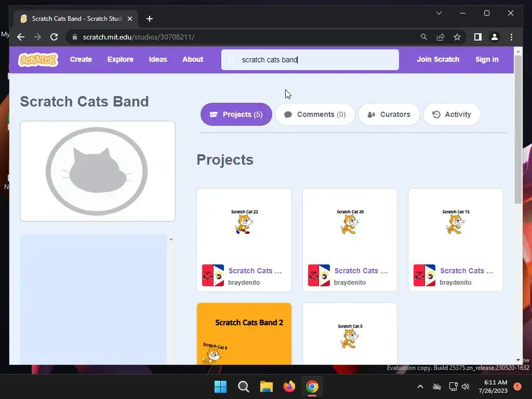This screenshot has height=399, width=532.
Task: Open the Activity tab
Action: 451,114
